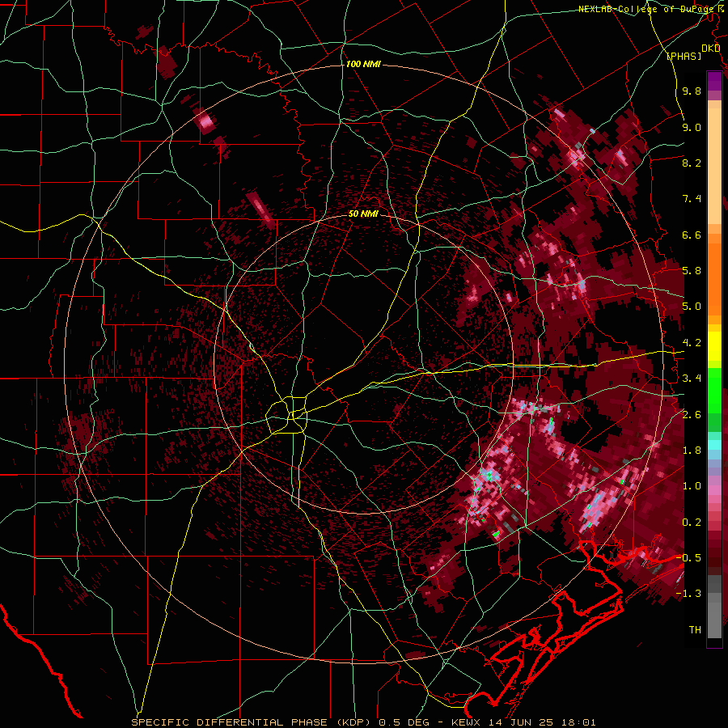The image size is (728, 728).
Task: Click "SPECIFIC DIFFERENTIAL PHASE" in the bottom caption
Action: click(x=230, y=722)
